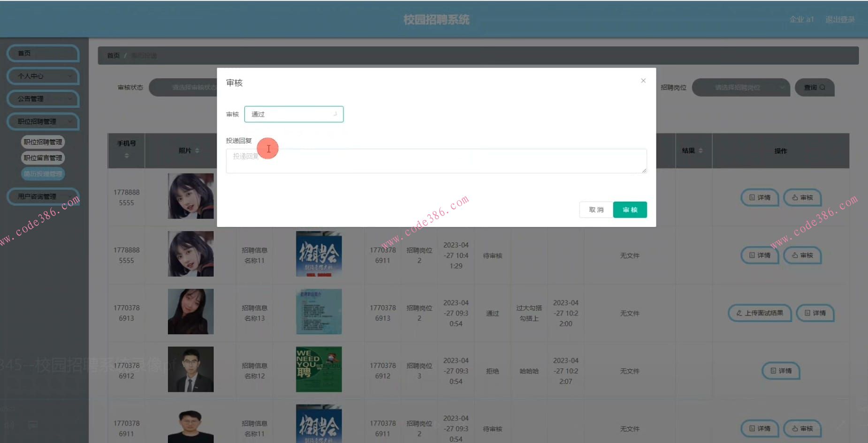Go to 首页 in the sidebar
868x443 pixels.
point(43,53)
